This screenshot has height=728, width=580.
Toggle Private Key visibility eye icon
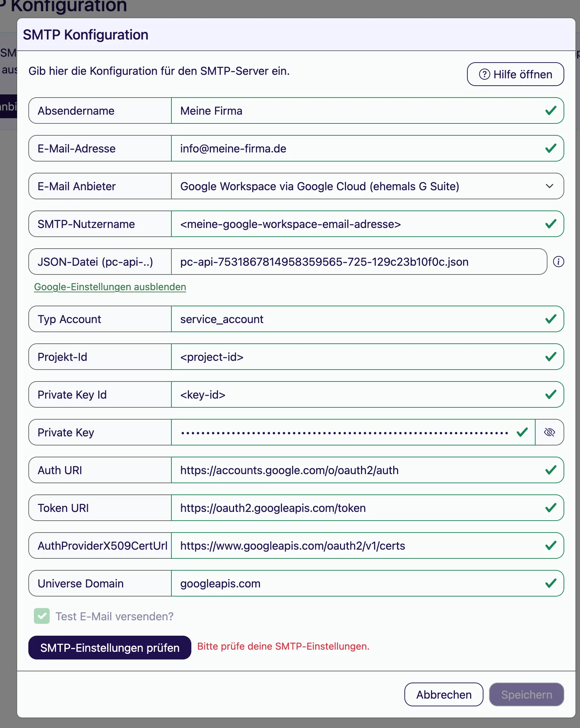tap(550, 432)
